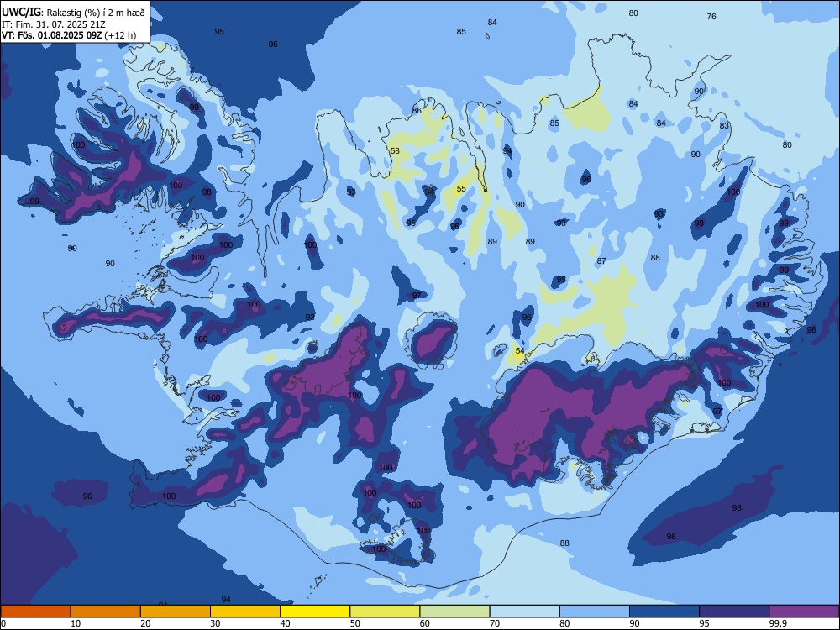Click the map humidity value '83'
Image resolution: width=840 pixels, height=630 pixels.
click(724, 125)
